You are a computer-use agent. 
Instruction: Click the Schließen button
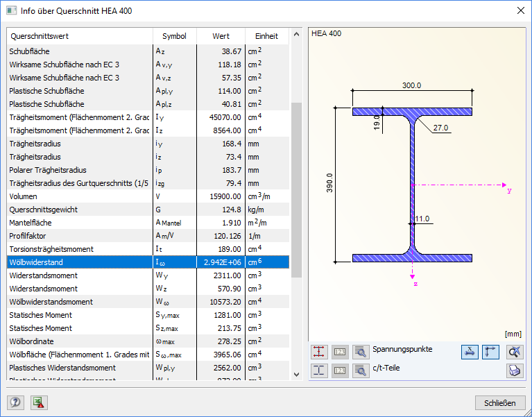click(500, 403)
